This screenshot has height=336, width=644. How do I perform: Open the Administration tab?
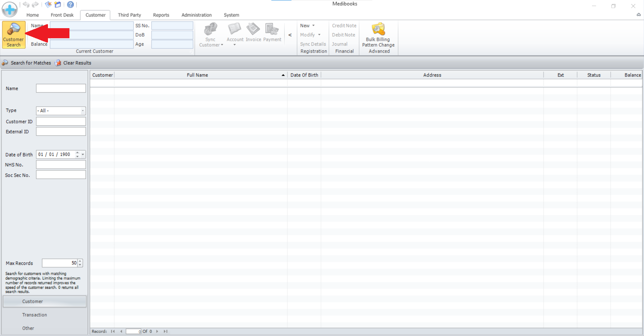[x=196, y=15]
